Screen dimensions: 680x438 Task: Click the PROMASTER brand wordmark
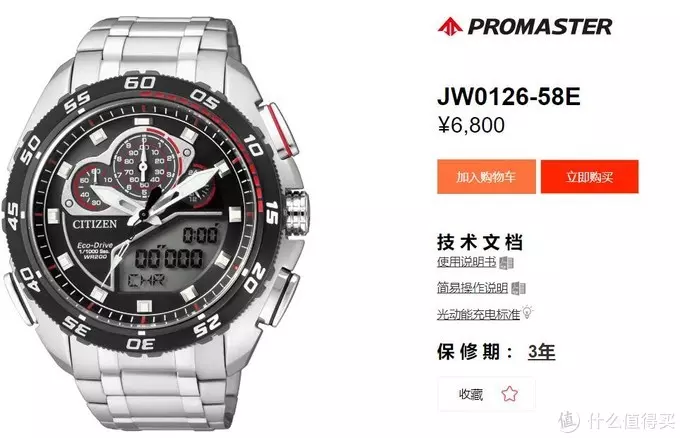tap(540, 26)
